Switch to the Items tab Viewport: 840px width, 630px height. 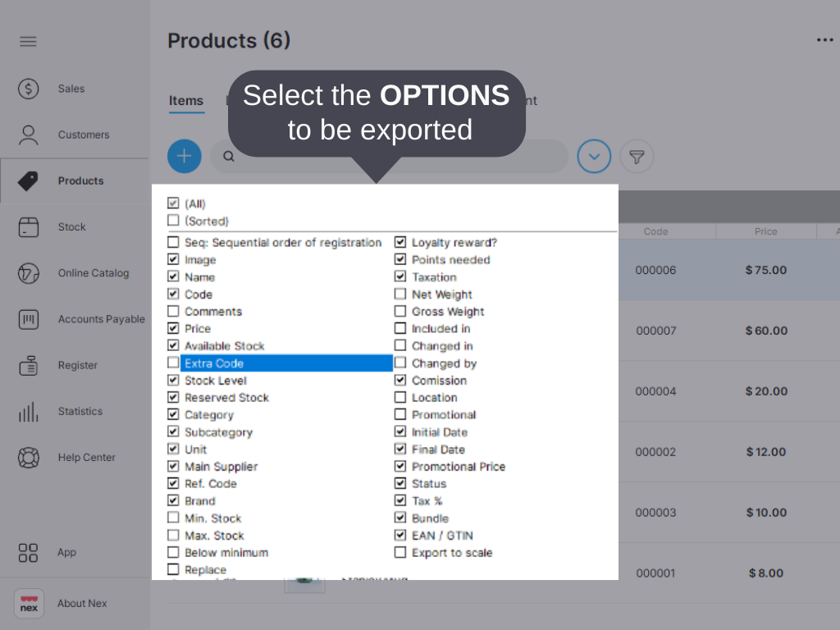click(x=186, y=101)
